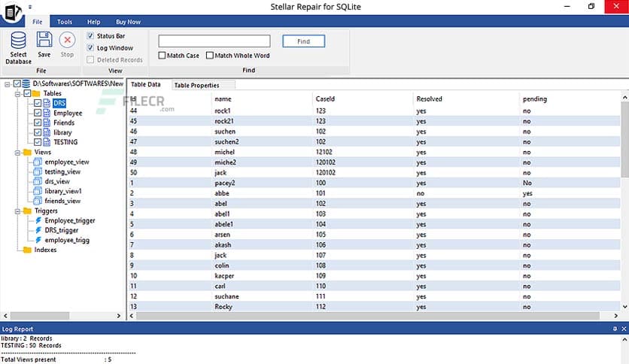Click the employee_trigg lightning icon
This screenshot has height=364, width=629.
click(38, 240)
